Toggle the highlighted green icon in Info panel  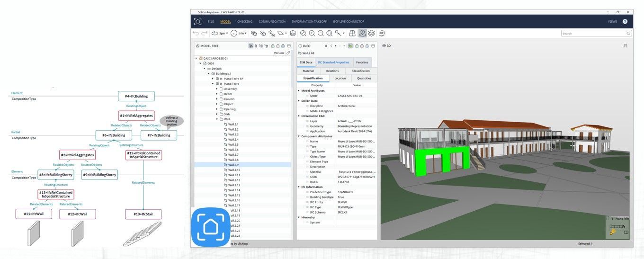pyautogui.click(x=350, y=46)
